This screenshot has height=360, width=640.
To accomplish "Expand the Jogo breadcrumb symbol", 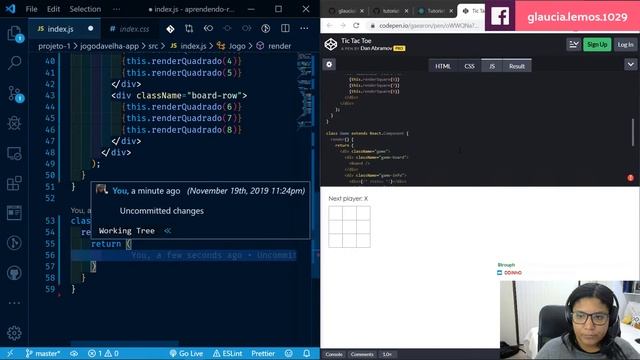I will coord(231,46).
